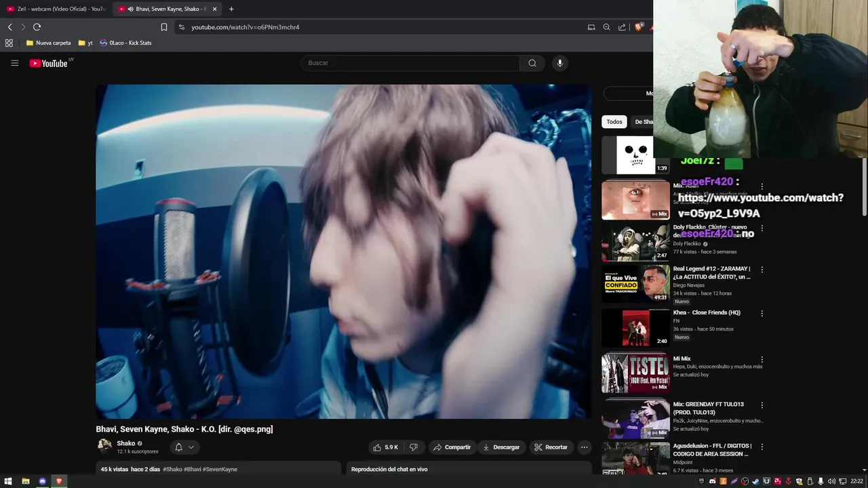This screenshot has height=488, width=868.
Task: Open the #Shako hashtag link
Action: (172, 469)
